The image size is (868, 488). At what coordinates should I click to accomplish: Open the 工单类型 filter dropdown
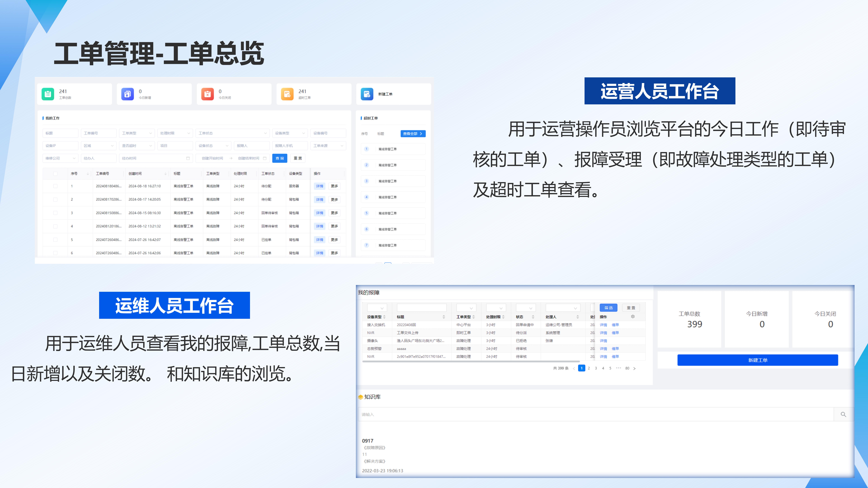[x=137, y=133]
